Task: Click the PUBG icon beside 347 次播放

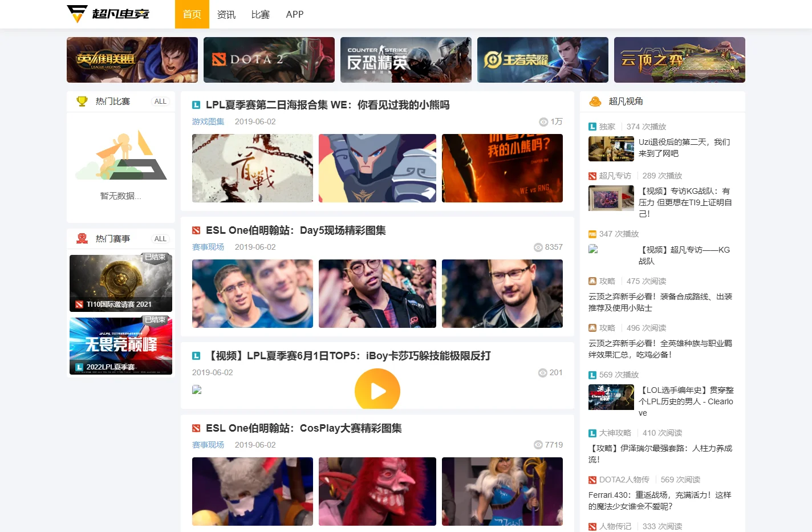Action: 592,234
